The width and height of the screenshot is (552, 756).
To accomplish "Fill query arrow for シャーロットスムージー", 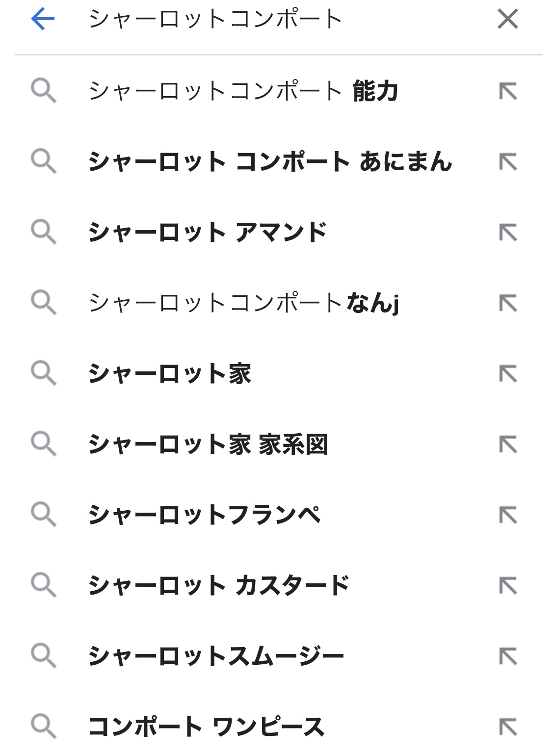I will click(508, 656).
